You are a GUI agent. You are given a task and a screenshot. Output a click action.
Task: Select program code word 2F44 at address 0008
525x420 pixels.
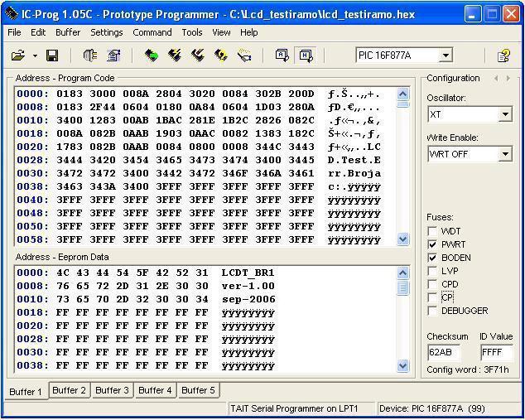[x=103, y=107]
